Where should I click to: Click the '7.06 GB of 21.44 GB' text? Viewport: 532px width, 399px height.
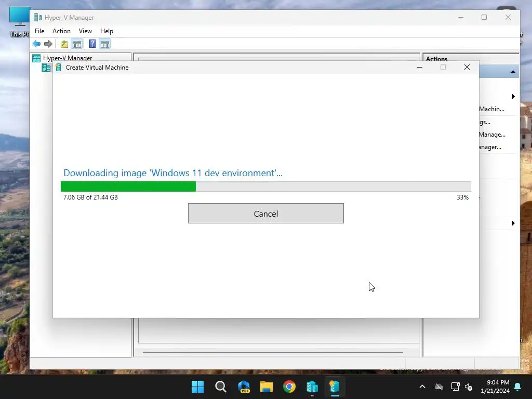coord(90,197)
